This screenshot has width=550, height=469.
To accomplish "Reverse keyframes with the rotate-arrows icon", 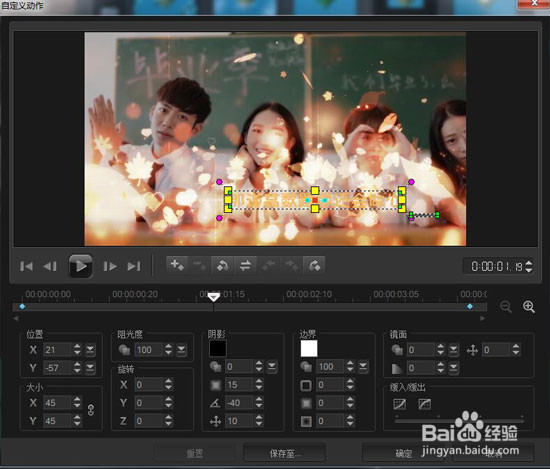I will tap(222, 265).
